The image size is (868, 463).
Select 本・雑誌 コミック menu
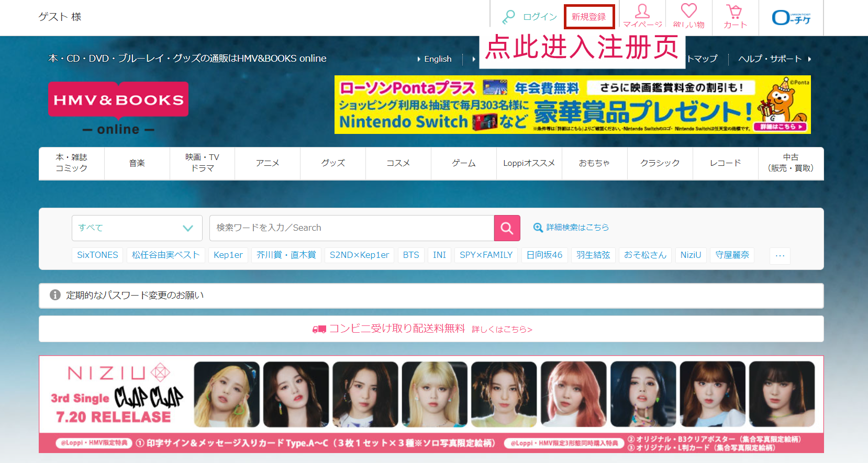point(72,163)
